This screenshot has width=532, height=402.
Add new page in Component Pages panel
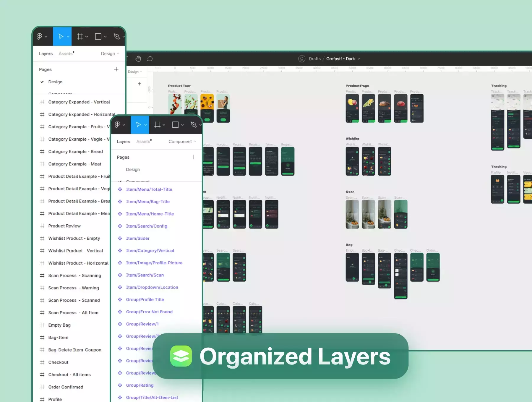tap(193, 157)
